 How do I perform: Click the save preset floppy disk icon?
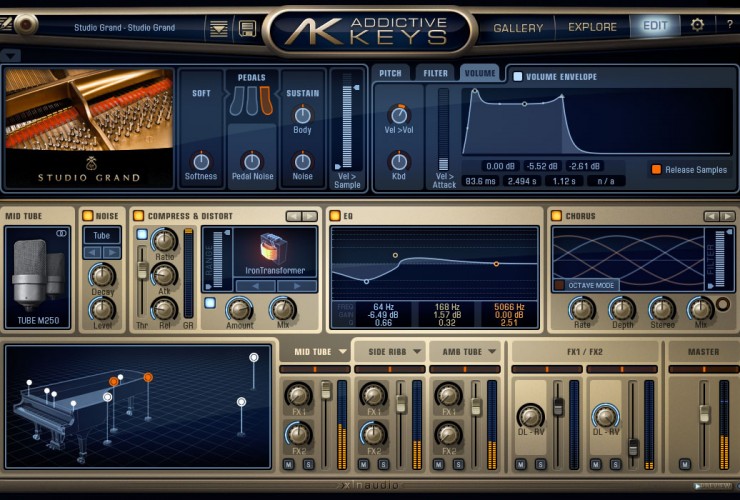point(247,28)
